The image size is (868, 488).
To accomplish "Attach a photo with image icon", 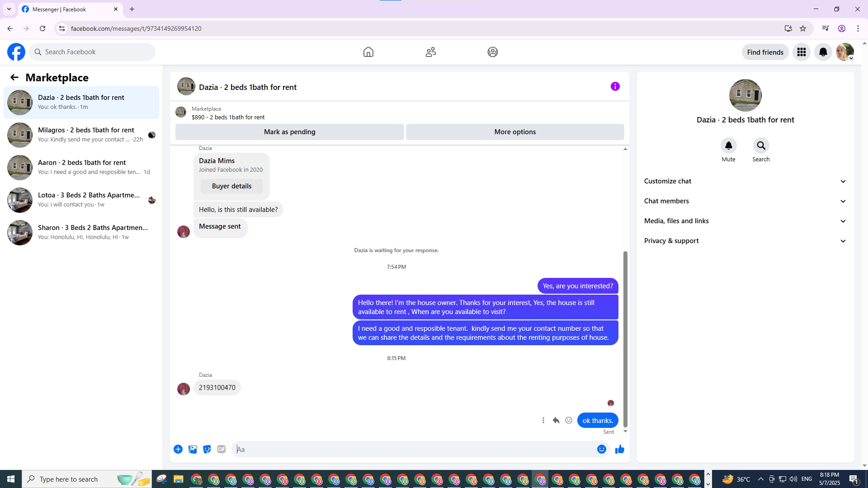I will (193, 449).
